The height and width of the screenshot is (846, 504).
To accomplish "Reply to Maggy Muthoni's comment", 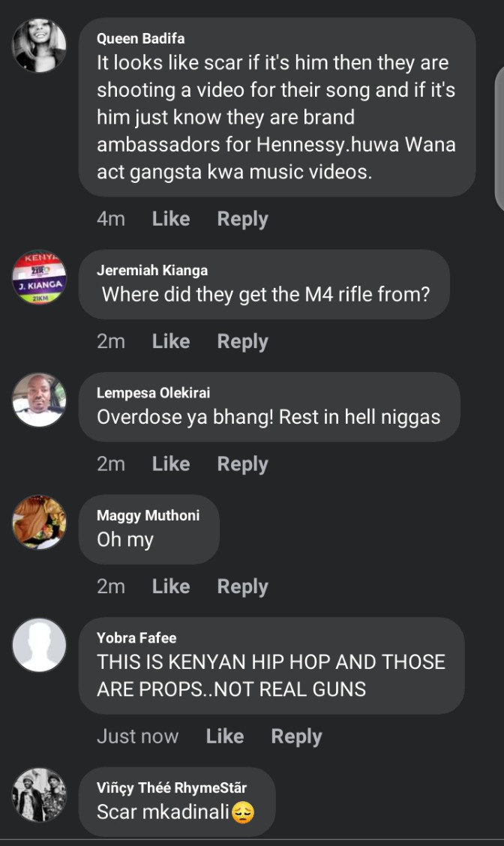I will click(x=243, y=587).
